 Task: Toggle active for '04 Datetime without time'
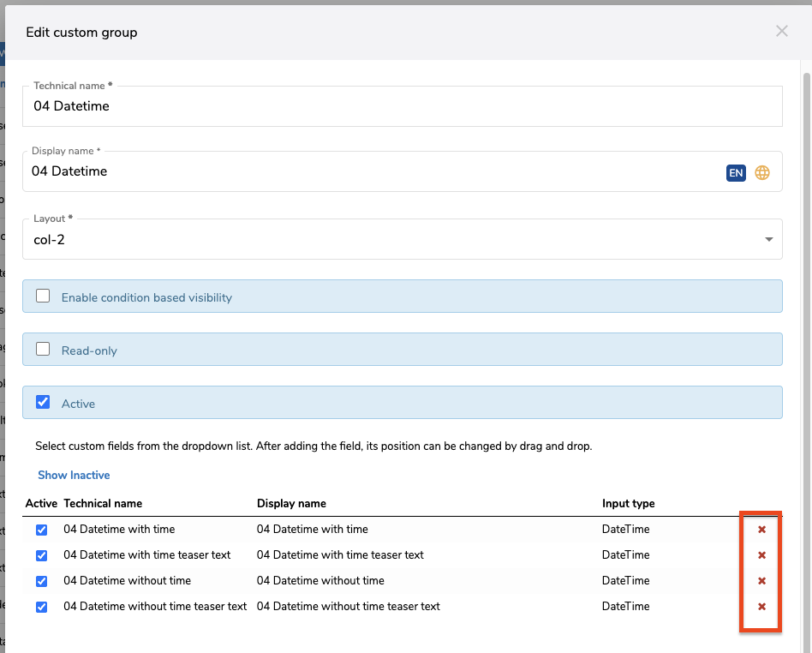[42, 581]
